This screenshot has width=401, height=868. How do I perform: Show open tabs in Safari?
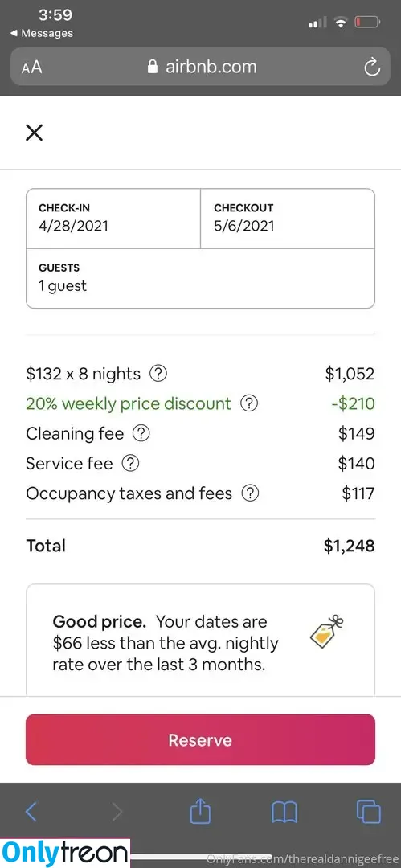368,812
